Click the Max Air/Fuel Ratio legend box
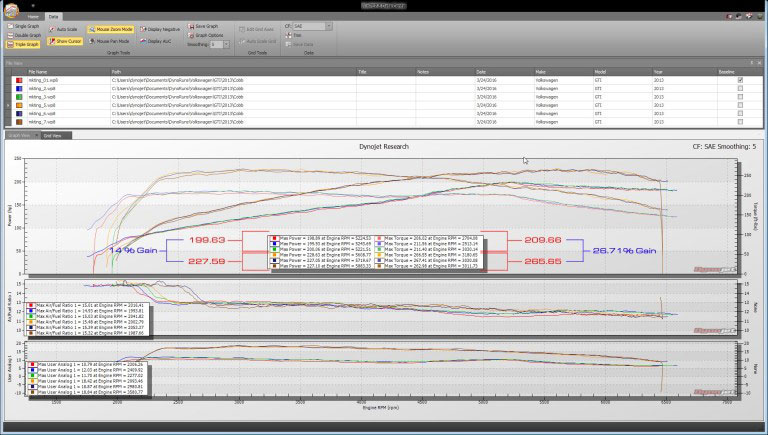 point(87,319)
